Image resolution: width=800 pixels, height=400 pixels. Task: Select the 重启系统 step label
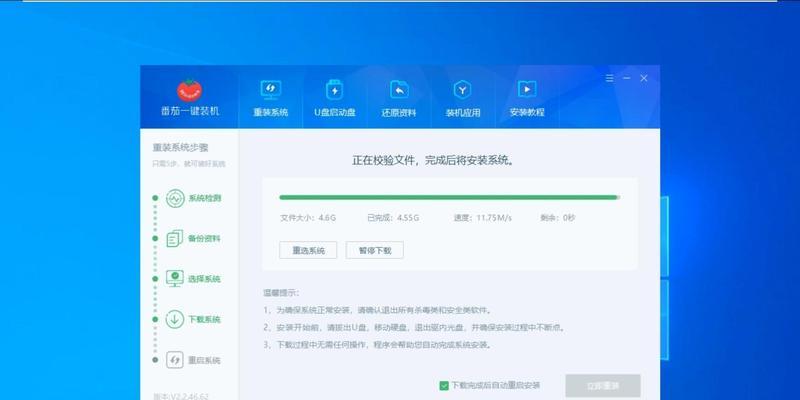pos(205,360)
